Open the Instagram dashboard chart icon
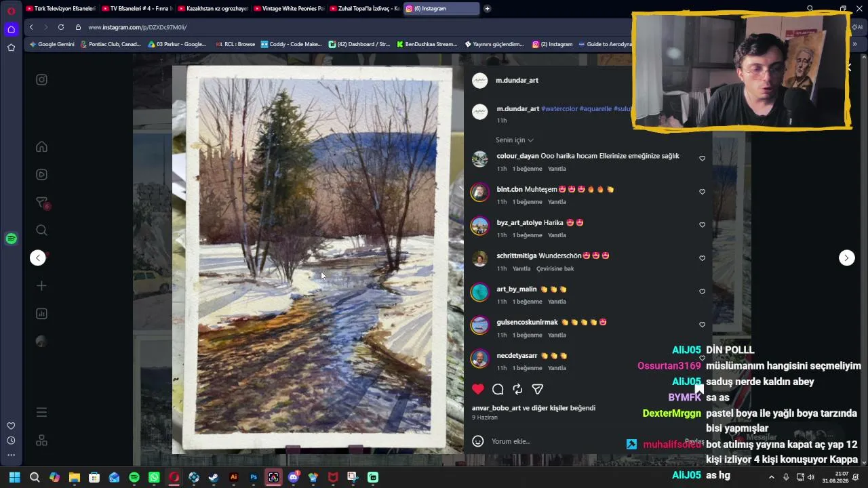Viewport: 868px width, 488px height. coord(41,314)
